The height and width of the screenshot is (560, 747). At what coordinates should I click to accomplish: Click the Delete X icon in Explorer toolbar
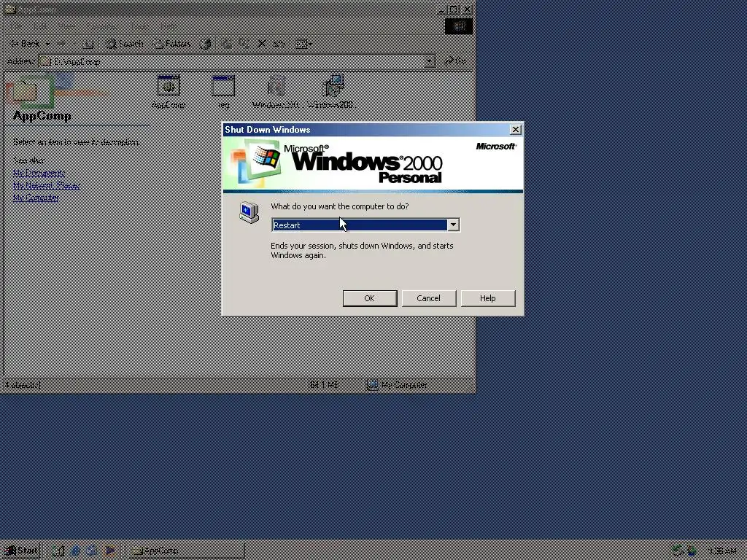262,44
